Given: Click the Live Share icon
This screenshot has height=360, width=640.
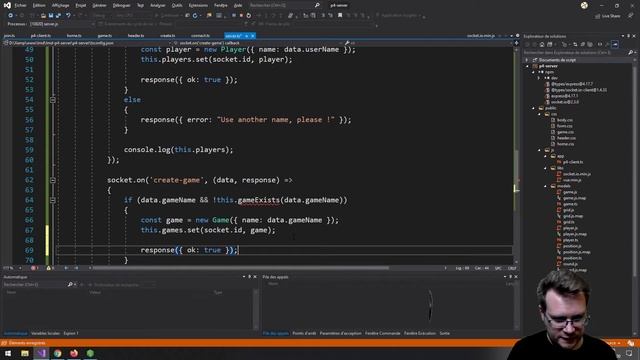Looking at the screenshot, I should point(598,16).
